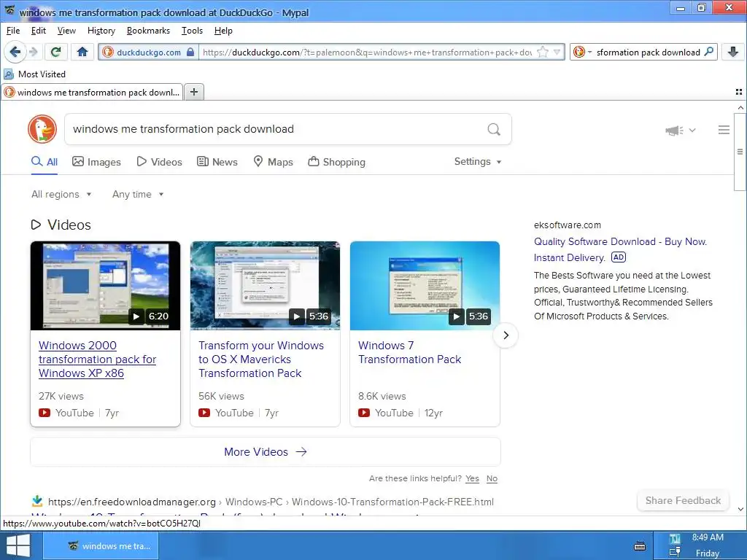Click the DuckDuckGo duck logo
This screenshot has width=747, height=560.
[x=42, y=129]
